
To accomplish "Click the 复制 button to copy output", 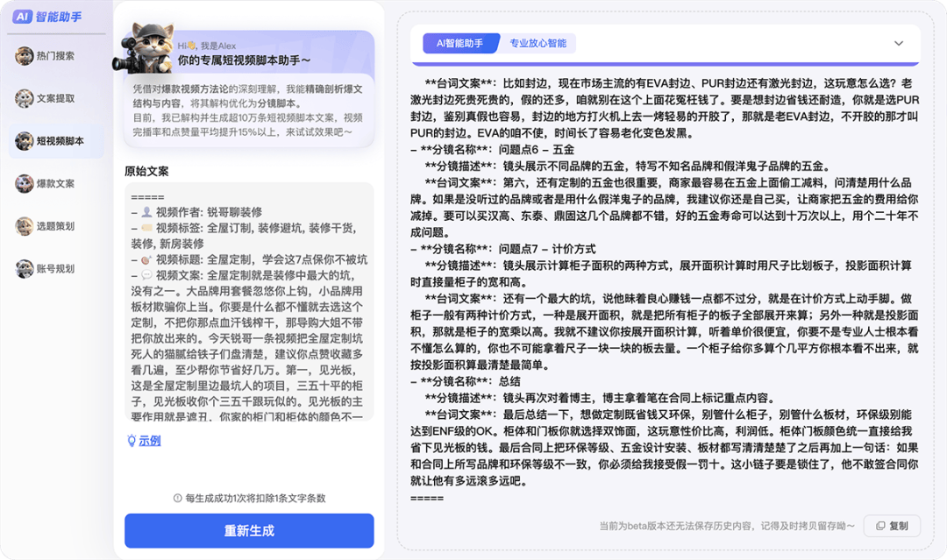I will tap(891, 526).
